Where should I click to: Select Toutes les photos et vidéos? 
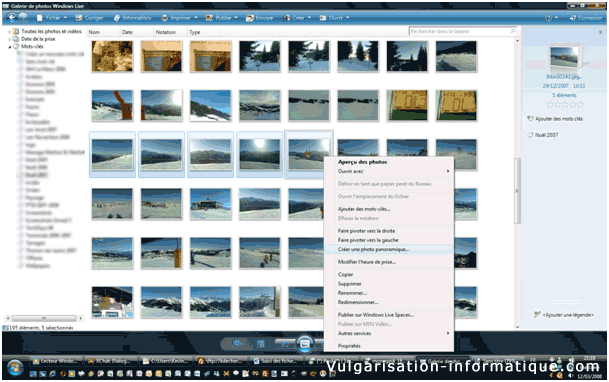(51, 31)
